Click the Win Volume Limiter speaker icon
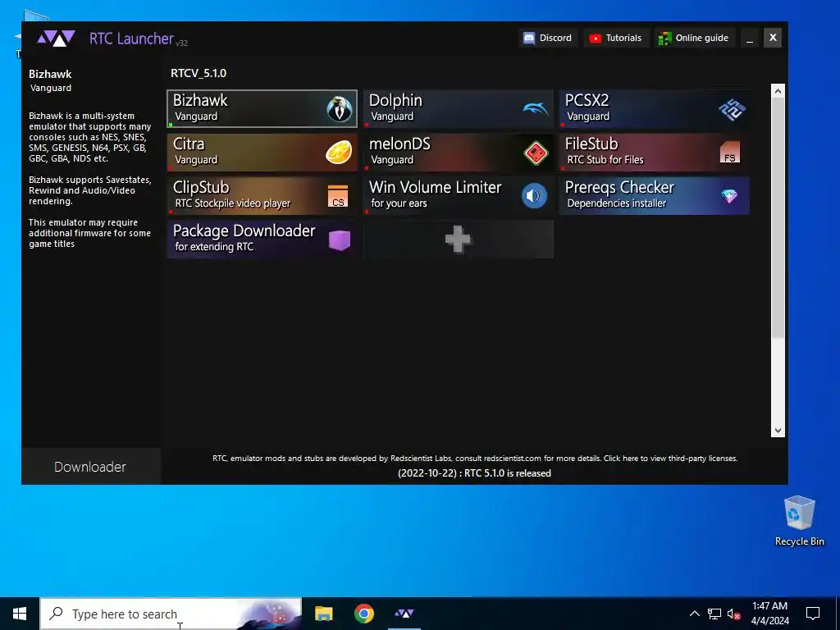Viewport: 840px width, 630px height. click(534, 196)
